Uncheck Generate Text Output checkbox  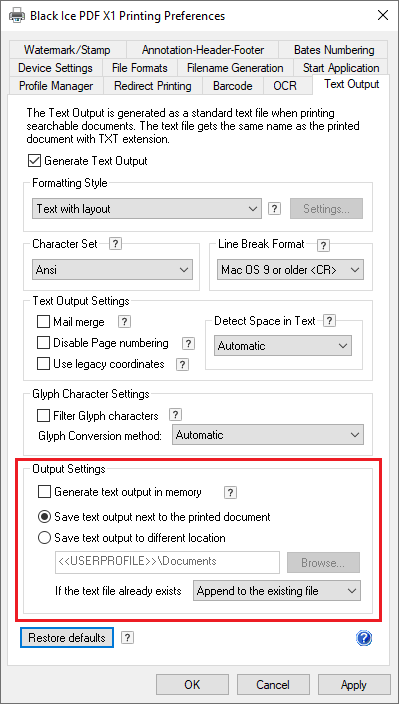click(34, 161)
